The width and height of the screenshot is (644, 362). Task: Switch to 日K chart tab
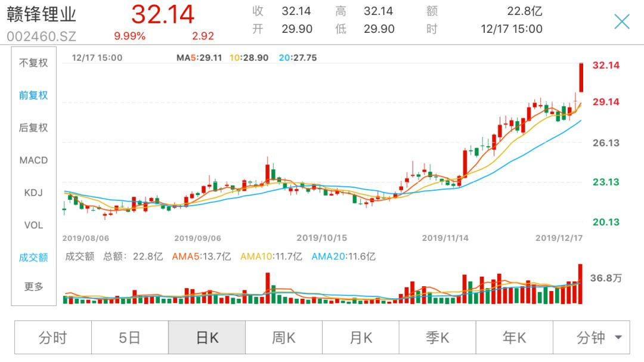point(207,338)
